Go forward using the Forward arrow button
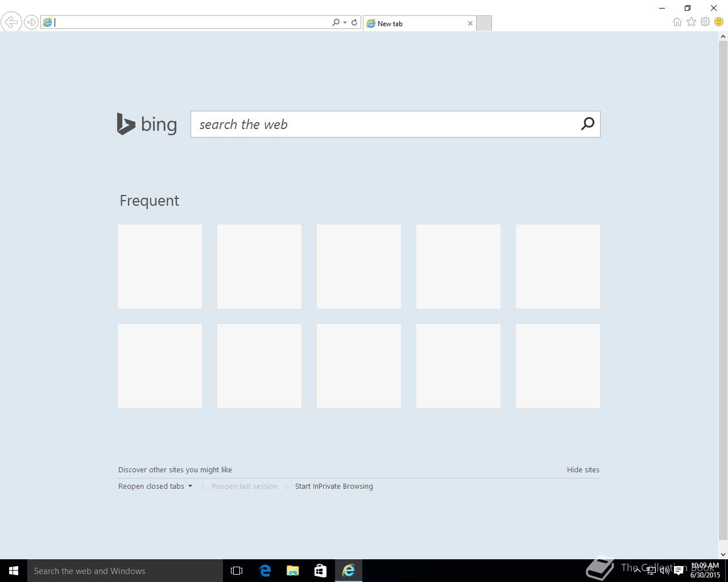 point(31,22)
